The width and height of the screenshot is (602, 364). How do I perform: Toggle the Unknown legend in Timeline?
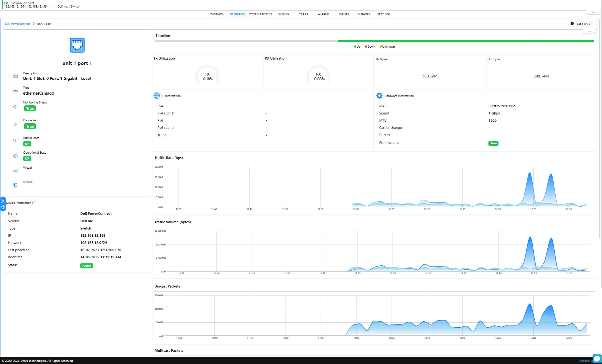[387, 47]
